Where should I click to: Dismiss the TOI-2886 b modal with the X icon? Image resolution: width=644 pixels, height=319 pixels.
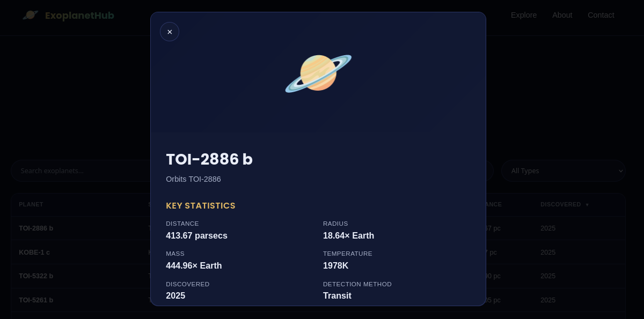170,32
